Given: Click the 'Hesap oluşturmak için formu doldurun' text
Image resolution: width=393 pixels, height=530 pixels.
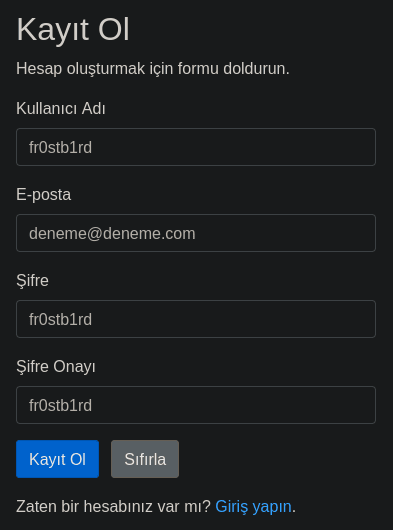Looking at the screenshot, I should pyautogui.click(x=153, y=69).
